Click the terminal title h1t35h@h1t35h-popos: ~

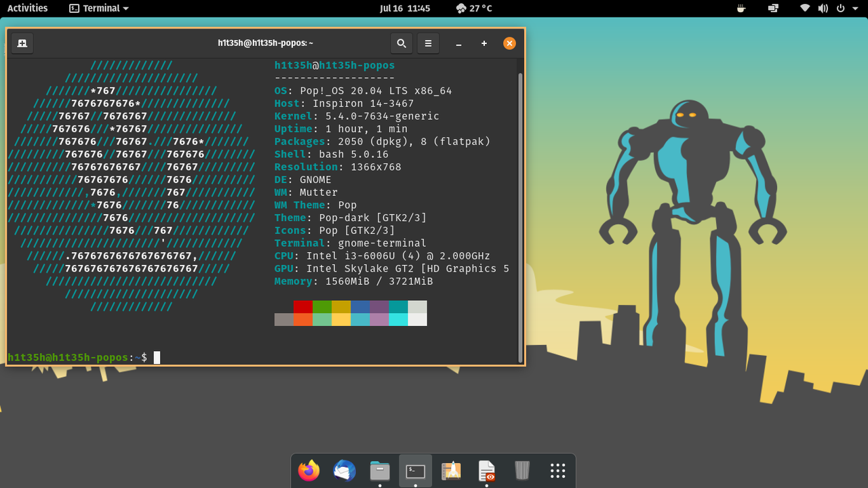pos(265,43)
